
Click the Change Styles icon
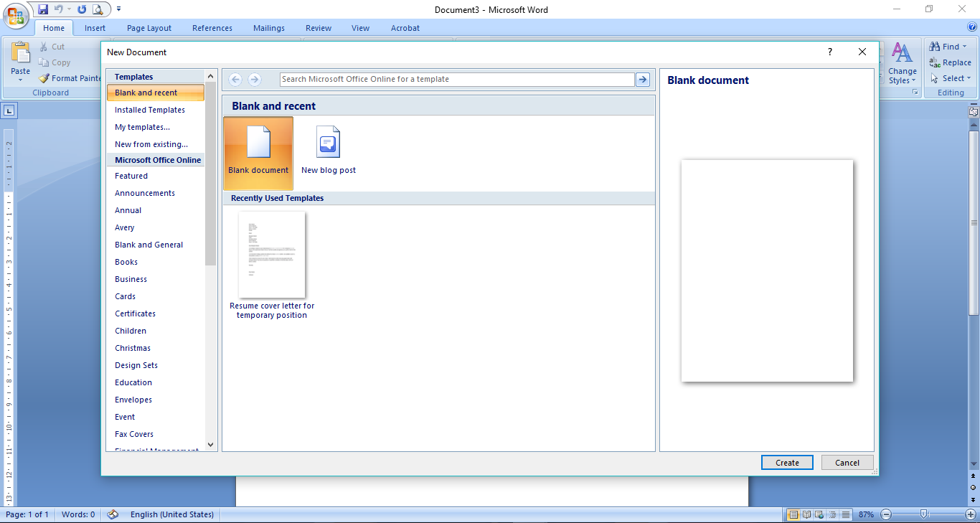[902, 54]
